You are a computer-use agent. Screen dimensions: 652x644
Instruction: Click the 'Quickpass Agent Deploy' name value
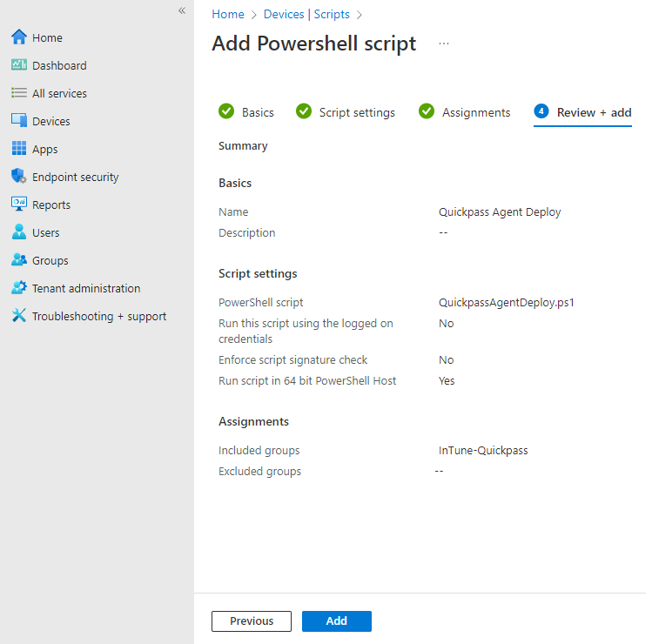(500, 212)
